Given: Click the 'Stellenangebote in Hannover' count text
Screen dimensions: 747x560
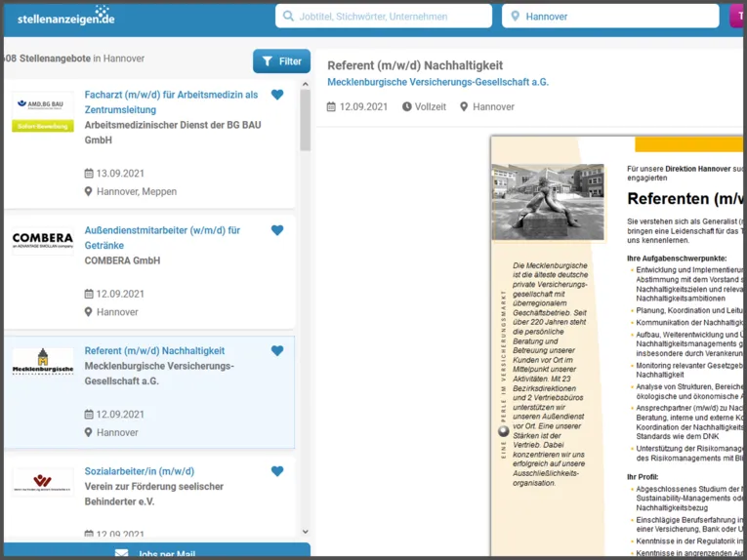Looking at the screenshot, I should coord(74,58).
